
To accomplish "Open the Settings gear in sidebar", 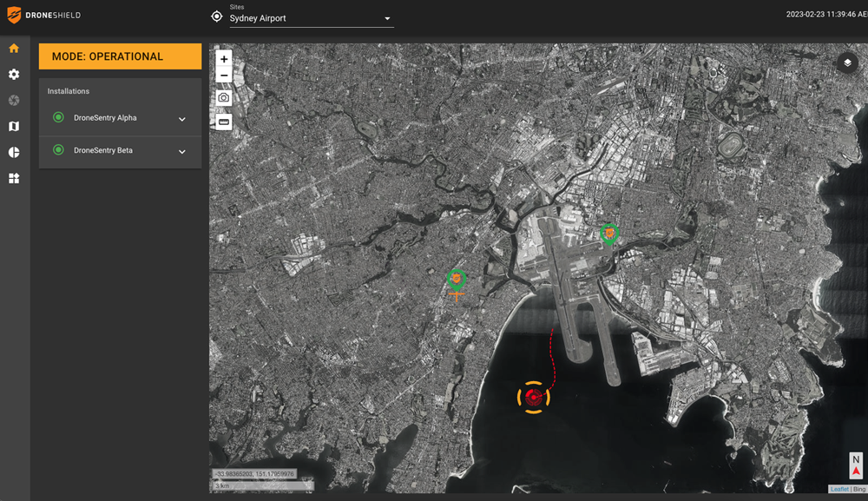I will pyautogui.click(x=14, y=74).
